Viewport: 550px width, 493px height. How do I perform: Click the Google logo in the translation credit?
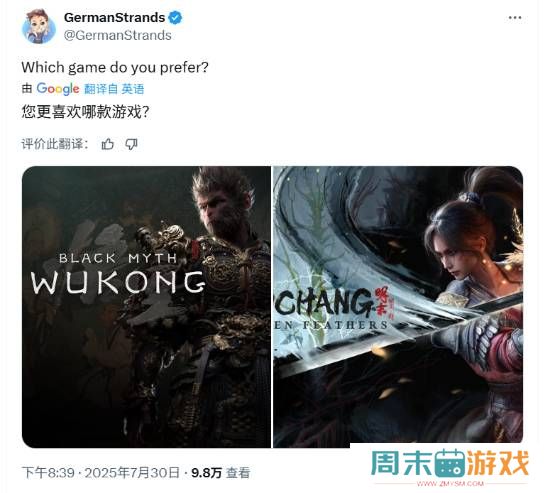[x=58, y=89]
